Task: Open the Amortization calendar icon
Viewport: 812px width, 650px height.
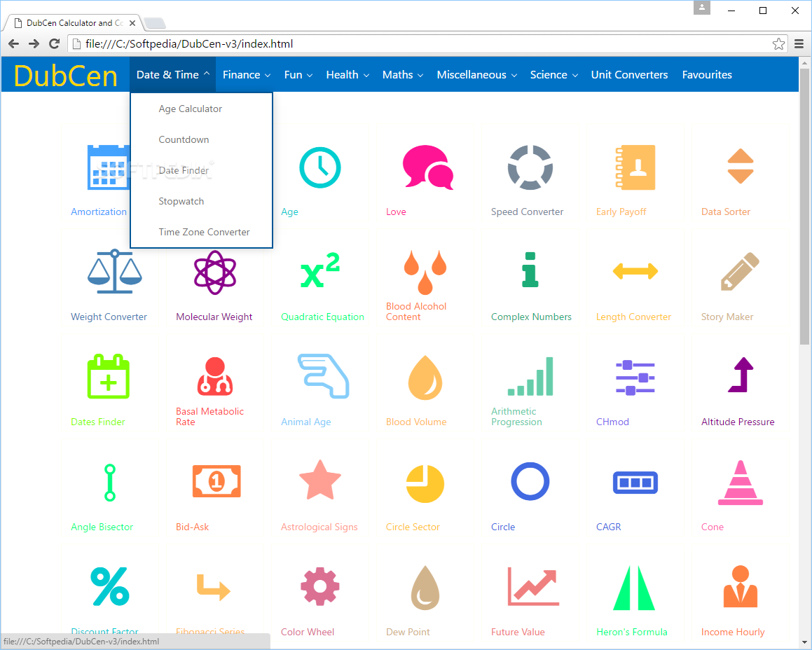Action: (108, 167)
